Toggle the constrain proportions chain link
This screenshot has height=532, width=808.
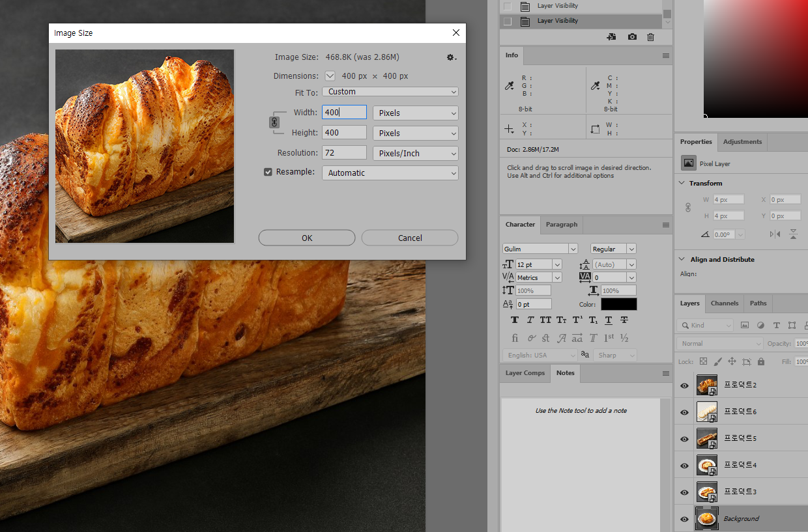(x=274, y=122)
